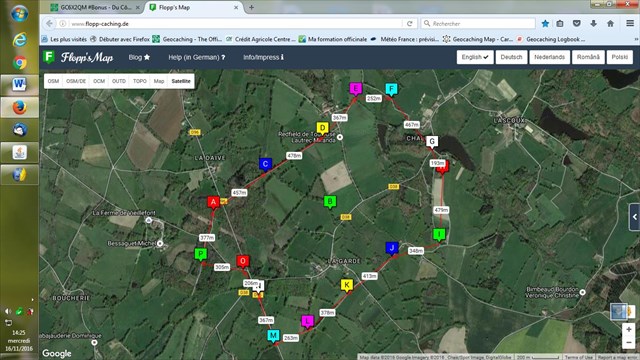Select the blue marker C on the map

pyautogui.click(x=265, y=164)
